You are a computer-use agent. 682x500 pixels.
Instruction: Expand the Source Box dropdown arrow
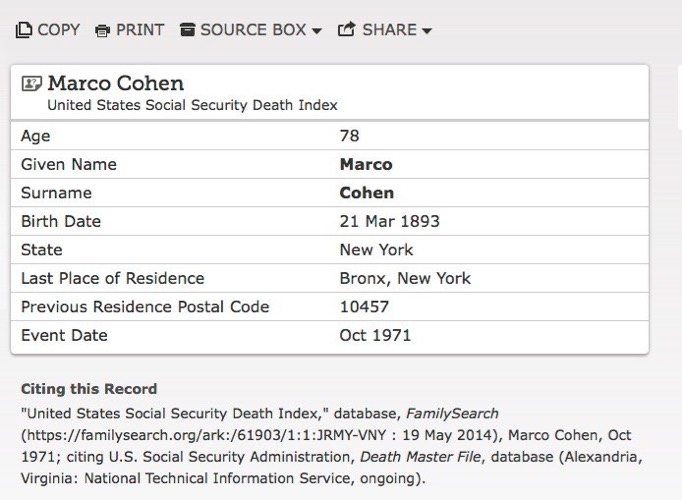(317, 31)
